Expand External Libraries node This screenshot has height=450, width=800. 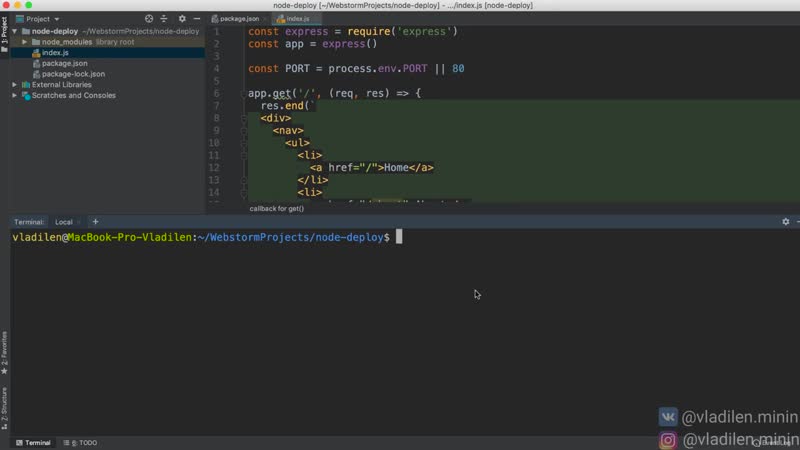14,85
